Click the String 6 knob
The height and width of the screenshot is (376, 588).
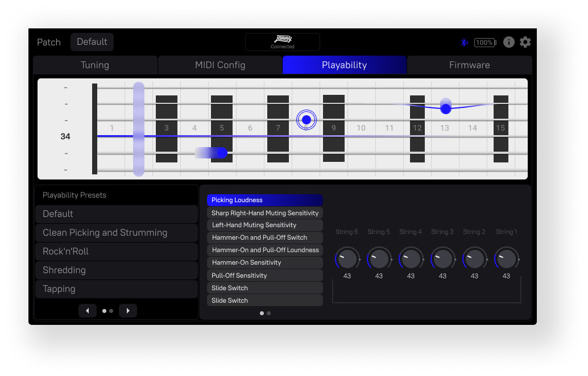347,258
